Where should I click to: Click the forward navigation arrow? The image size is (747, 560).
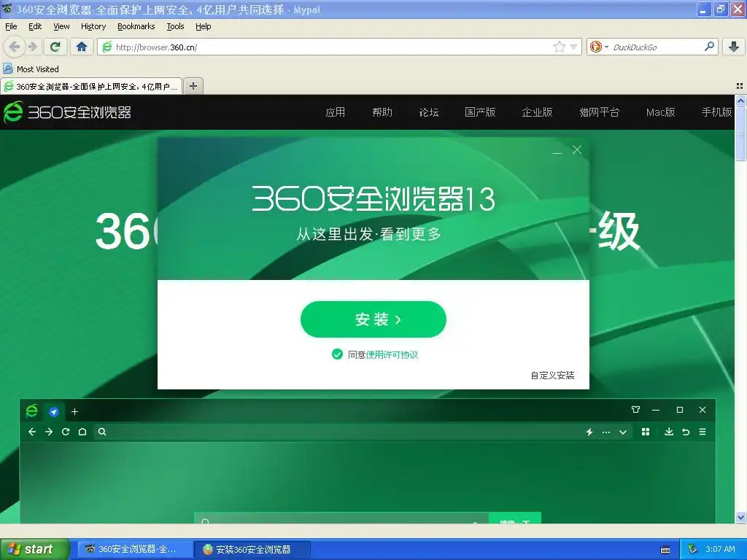click(x=32, y=47)
